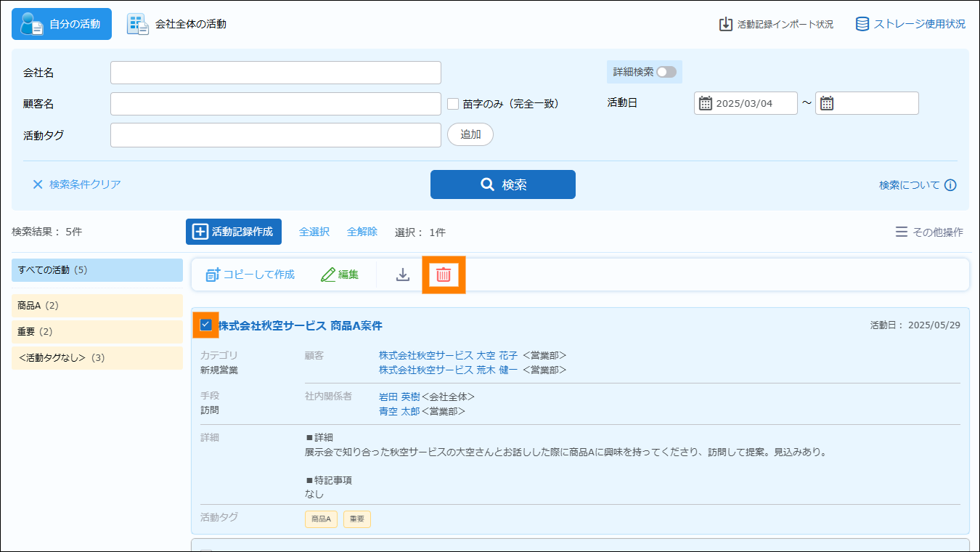The width and height of the screenshot is (980, 552).
Task: Click the 会社名 input field
Action: tap(276, 73)
